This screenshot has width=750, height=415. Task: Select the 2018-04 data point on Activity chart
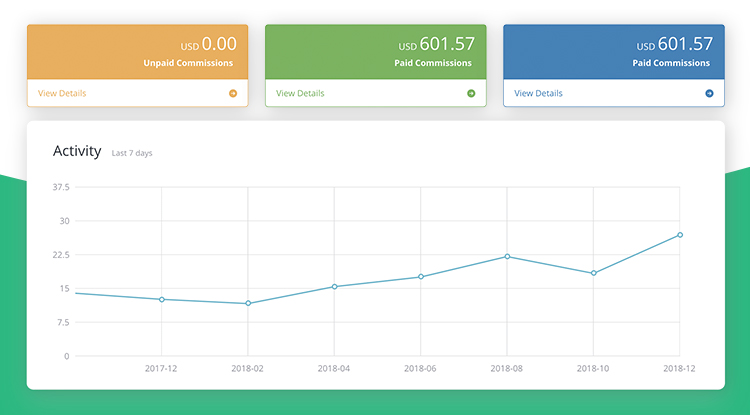(334, 286)
